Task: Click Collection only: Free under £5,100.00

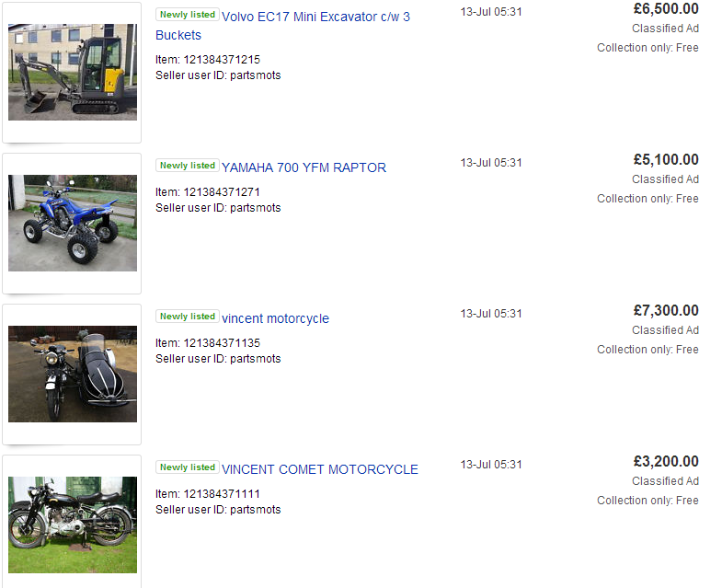Action: (648, 199)
